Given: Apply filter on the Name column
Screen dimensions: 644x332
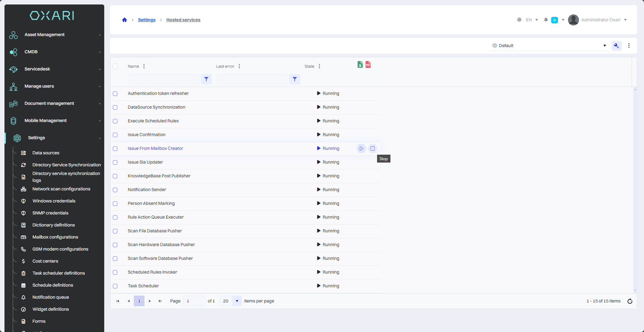Looking at the screenshot, I should [206, 79].
